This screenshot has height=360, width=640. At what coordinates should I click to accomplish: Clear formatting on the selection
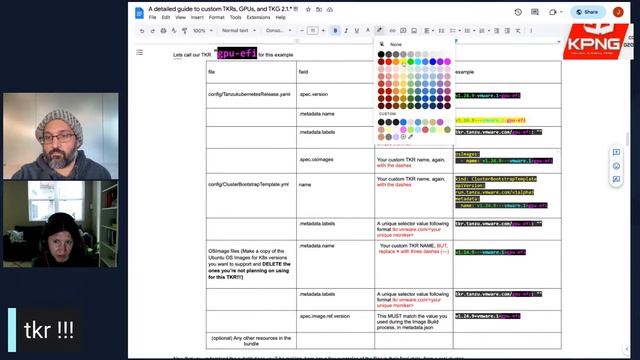click(x=518, y=31)
